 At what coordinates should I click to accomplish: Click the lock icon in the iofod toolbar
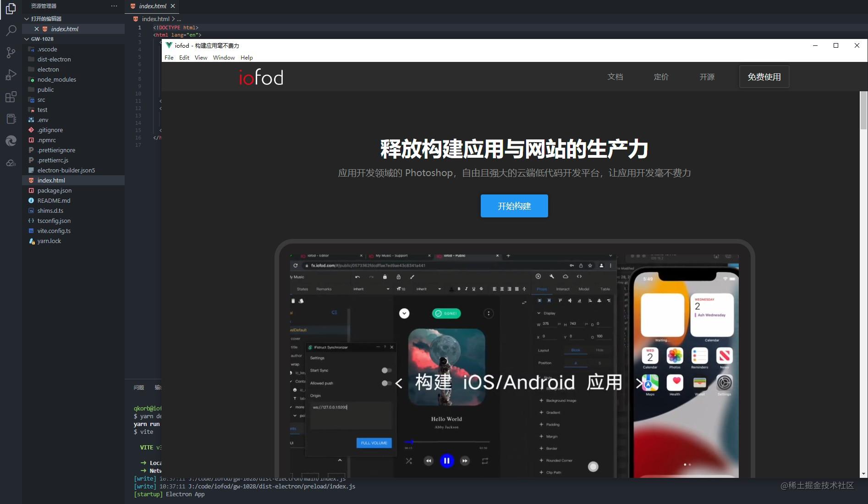[385, 277]
